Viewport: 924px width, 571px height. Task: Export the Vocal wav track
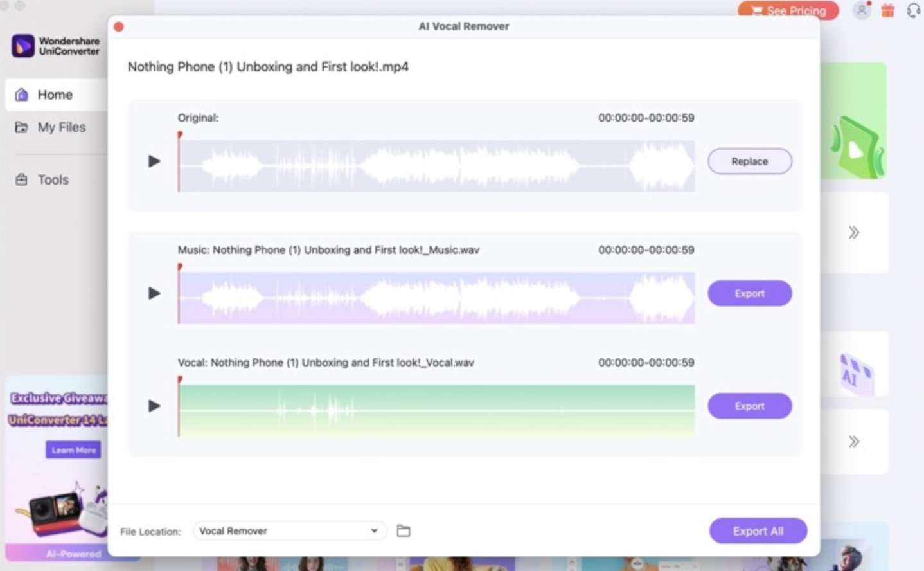(x=749, y=406)
